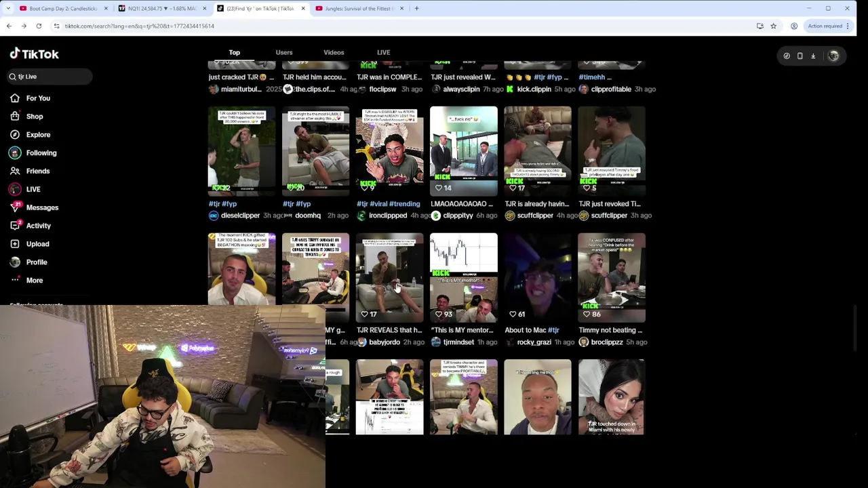Click heart icon on video with 14 likes

(438, 188)
